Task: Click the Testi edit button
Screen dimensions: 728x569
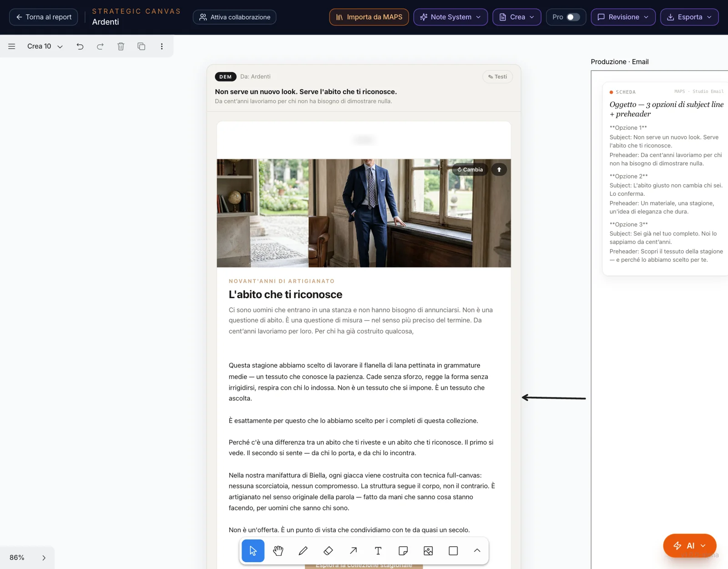Action: (497, 76)
